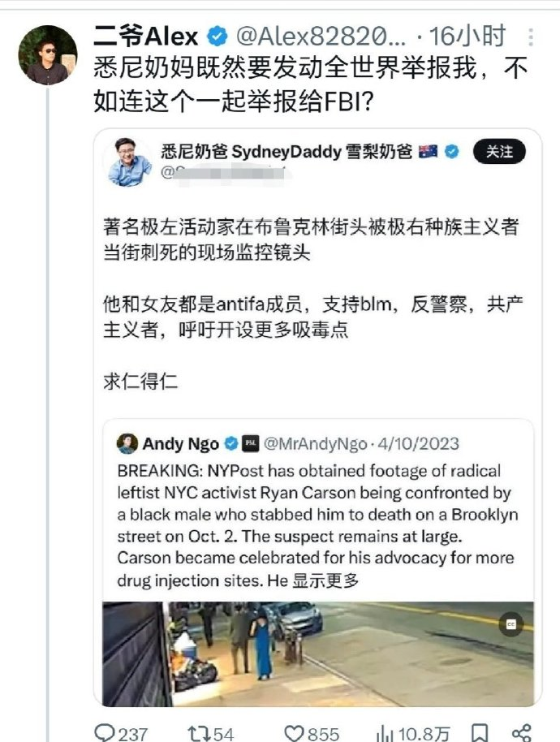Open 悉尼奶爸 SydneyDaddy avatar

point(130,162)
